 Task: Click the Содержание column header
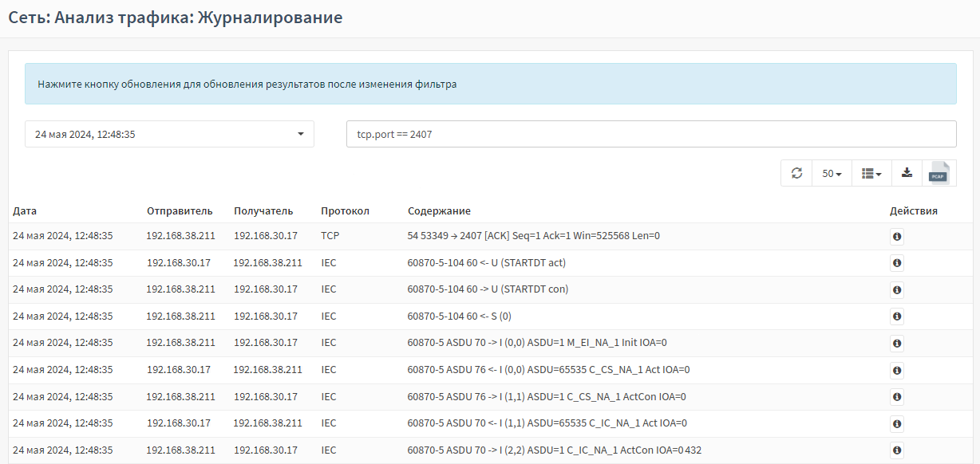click(439, 211)
